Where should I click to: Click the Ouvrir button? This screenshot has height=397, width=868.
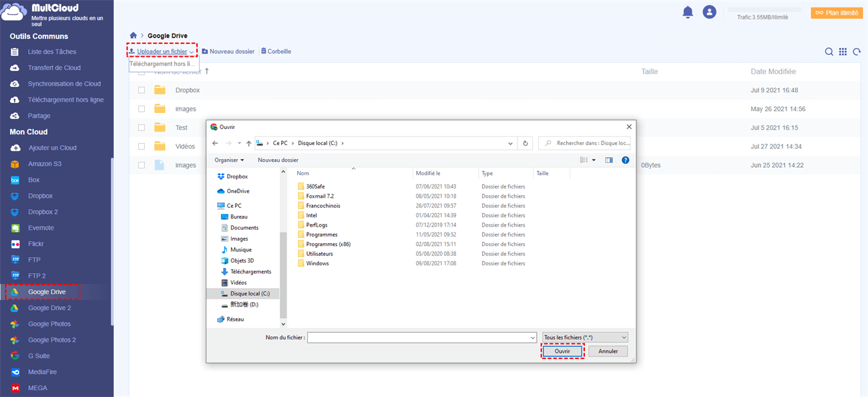point(562,351)
